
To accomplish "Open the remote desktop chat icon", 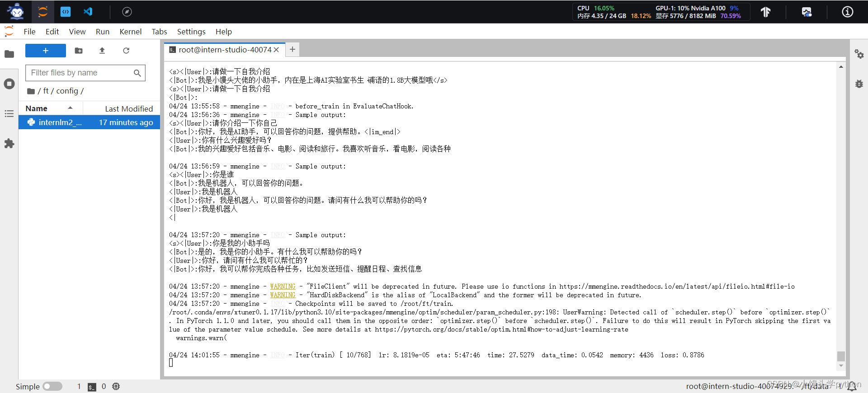I will [807, 12].
